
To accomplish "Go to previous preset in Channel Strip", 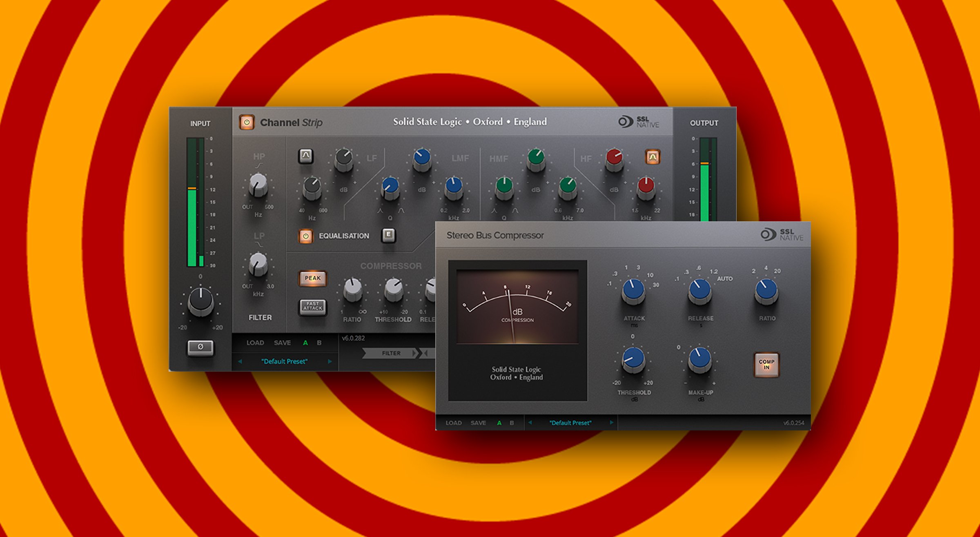I will coord(240,361).
